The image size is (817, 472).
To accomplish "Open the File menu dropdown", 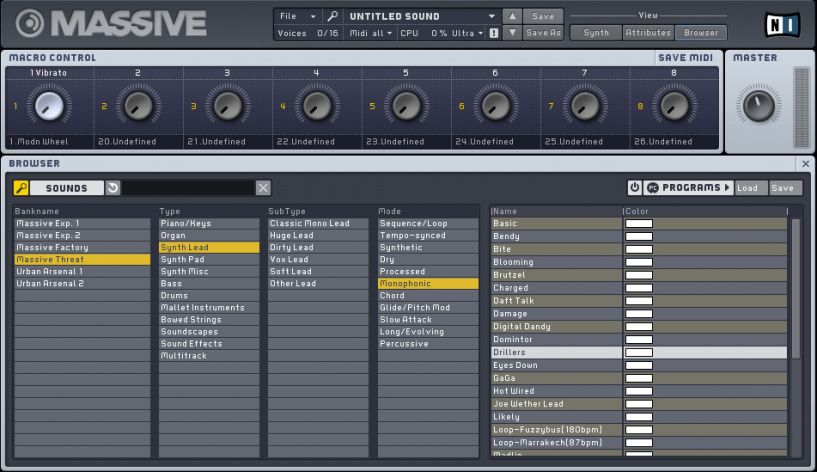I will (x=297, y=16).
